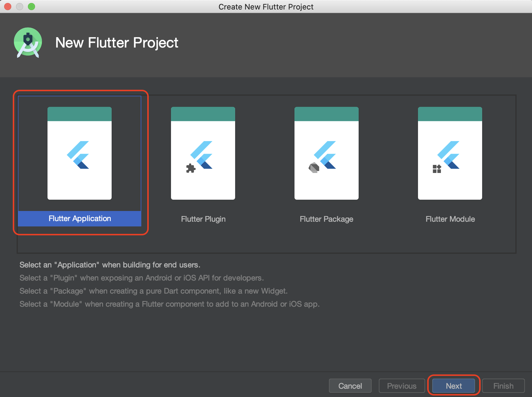
Task: Click the Dart package badge icon
Action: pyautogui.click(x=314, y=168)
